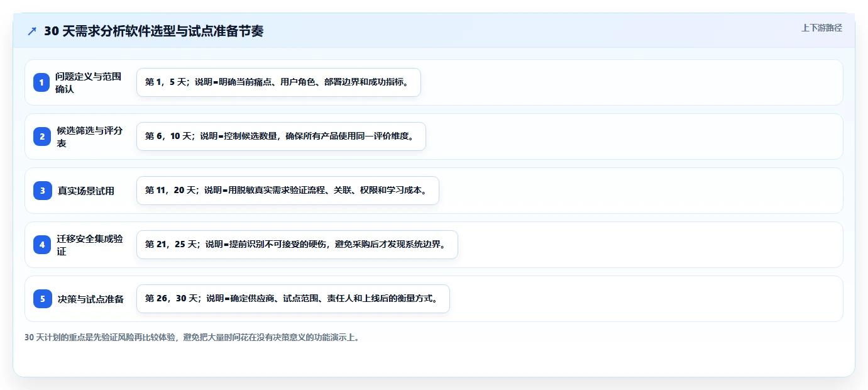Click the arrow icon beside the 30 天 title
The image size is (868, 390).
click(32, 31)
